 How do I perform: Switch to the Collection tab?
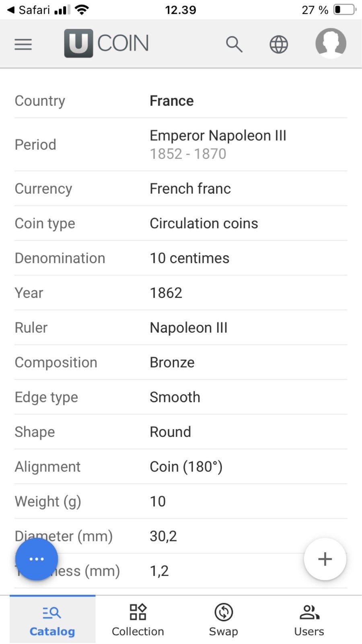coord(138,619)
